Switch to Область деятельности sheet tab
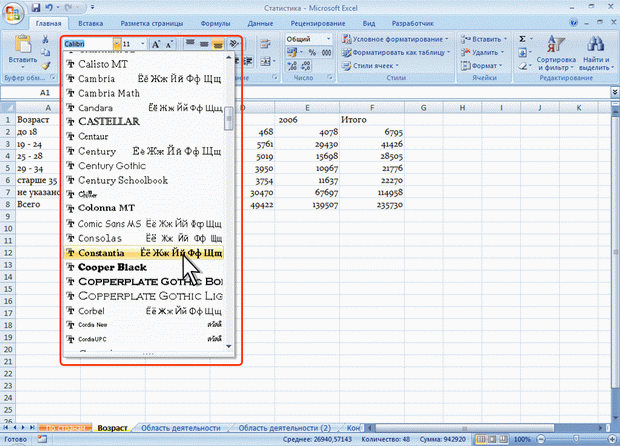 [181, 428]
